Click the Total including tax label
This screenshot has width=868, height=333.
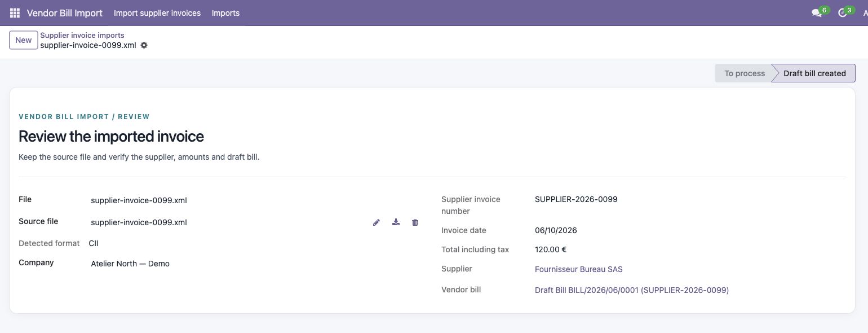click(x=475, y=249)
